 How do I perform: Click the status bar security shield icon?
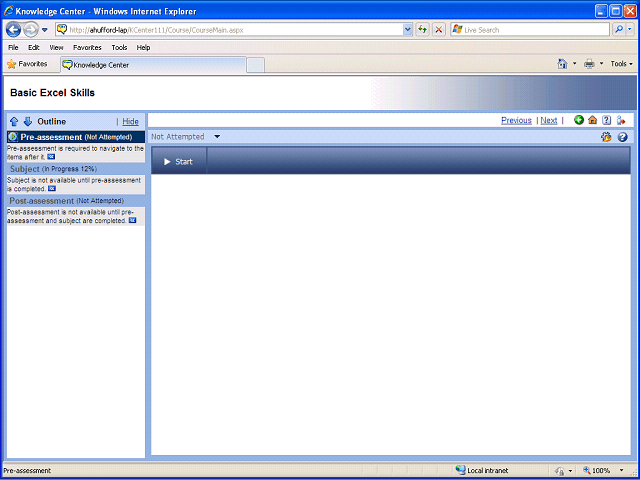coord(560,471)
